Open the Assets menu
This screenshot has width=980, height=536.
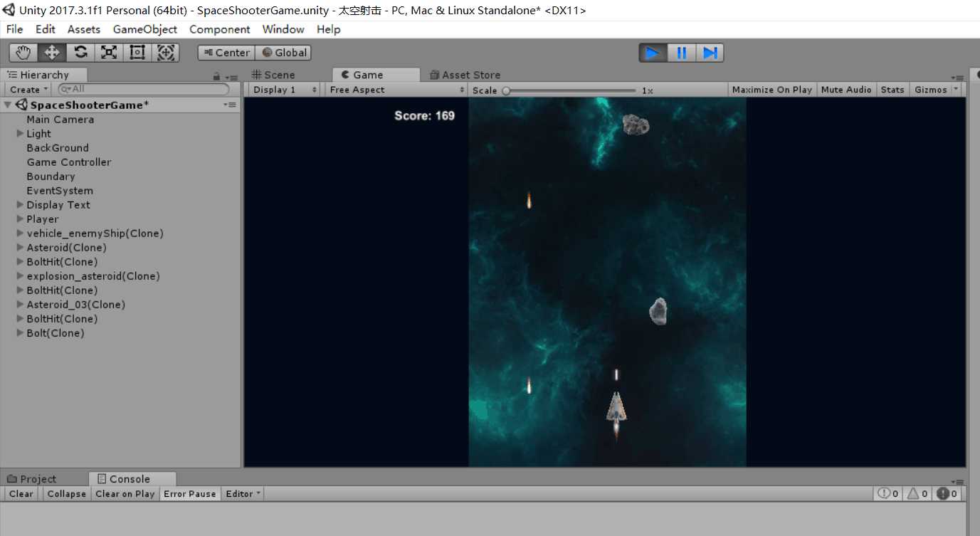pos(84,29)
